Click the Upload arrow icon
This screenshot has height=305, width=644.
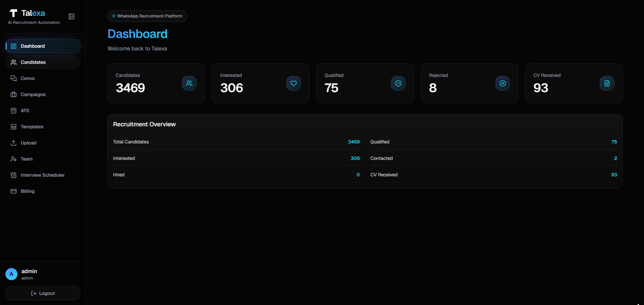coord(13,143)
